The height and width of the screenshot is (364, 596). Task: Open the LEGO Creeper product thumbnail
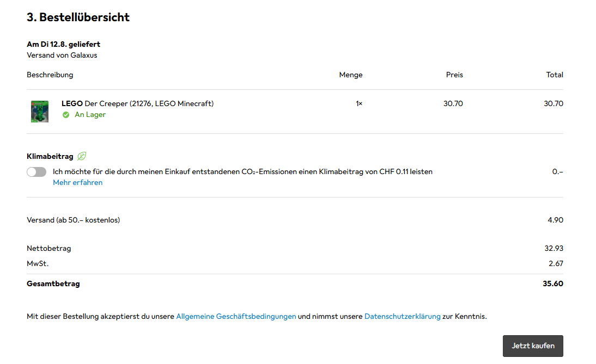click(x=40, y=111)
